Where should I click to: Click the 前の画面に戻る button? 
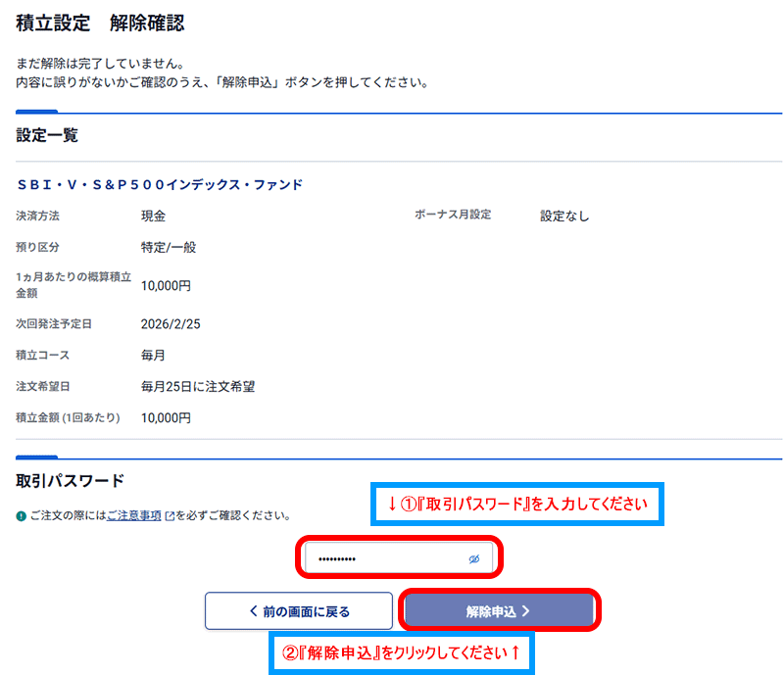[x=299, y=610]
